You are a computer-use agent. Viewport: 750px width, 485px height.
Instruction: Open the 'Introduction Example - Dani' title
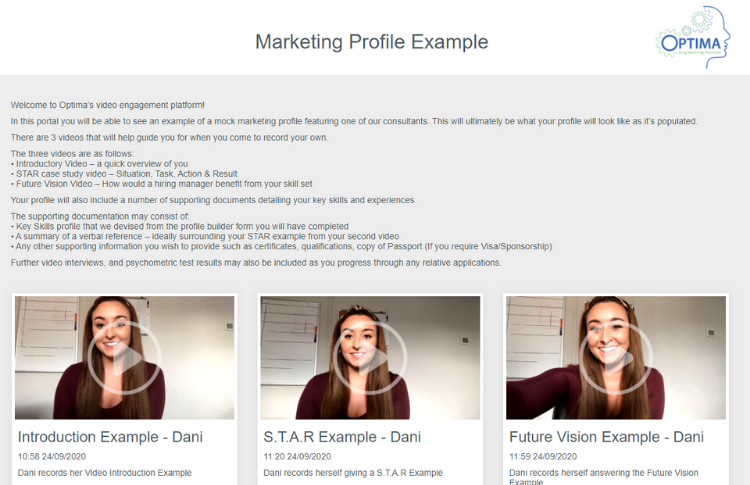click(110, 437)
